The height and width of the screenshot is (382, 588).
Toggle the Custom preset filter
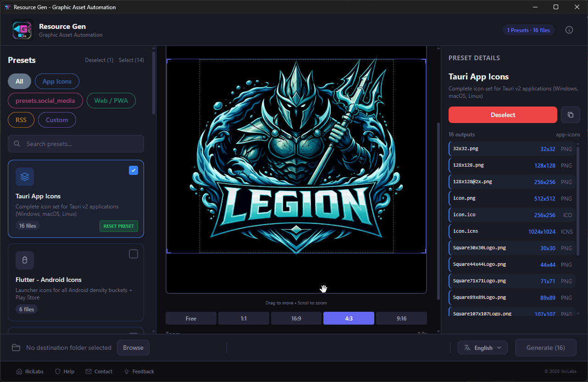tap(57, 119)
